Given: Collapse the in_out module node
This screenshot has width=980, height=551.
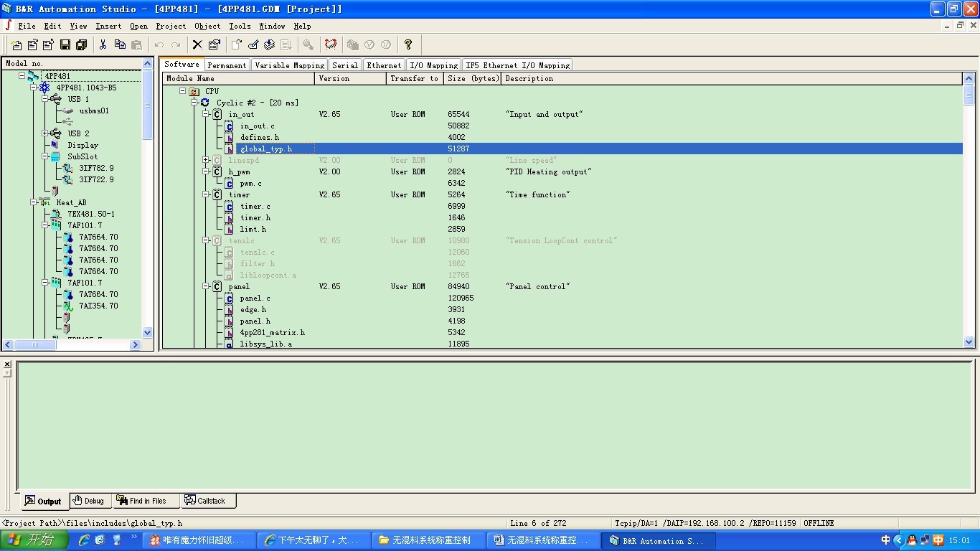Looking at the screenshot, I should 206,114.
